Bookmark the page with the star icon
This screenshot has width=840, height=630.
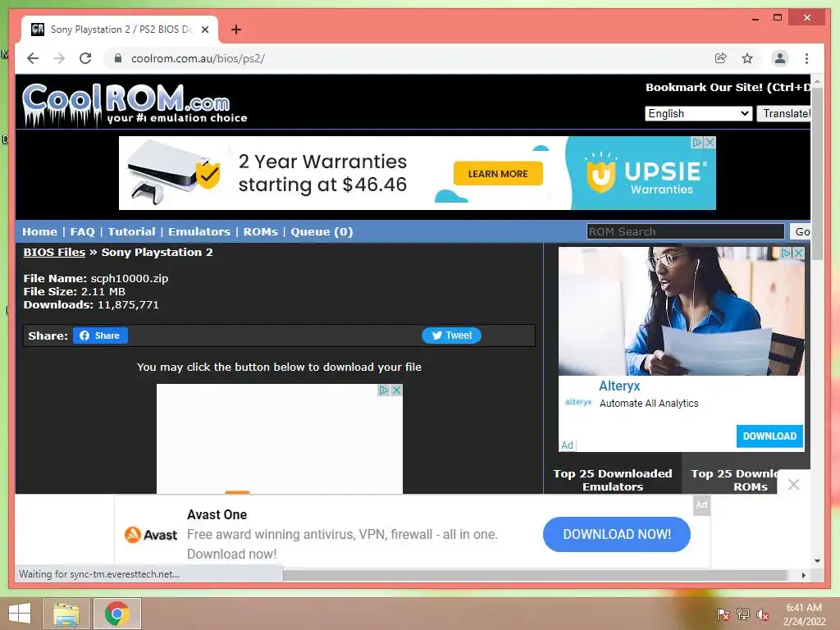pos(747,58)
